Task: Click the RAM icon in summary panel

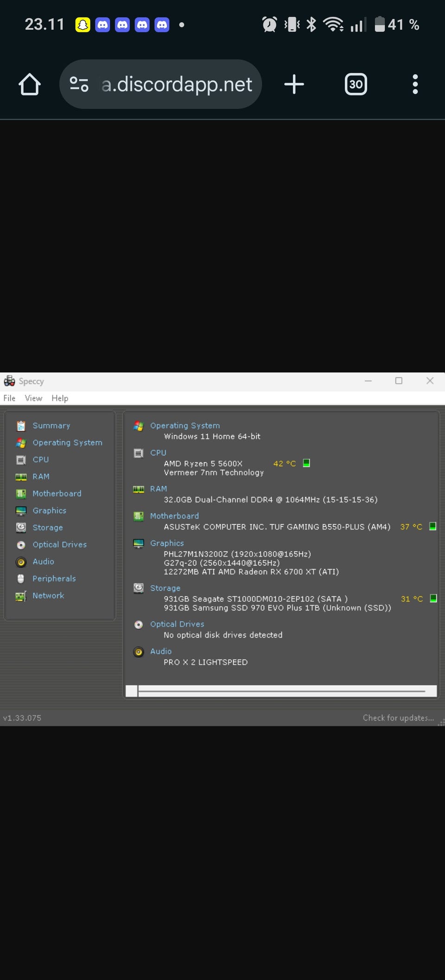Action: click(x=139, y=489)
